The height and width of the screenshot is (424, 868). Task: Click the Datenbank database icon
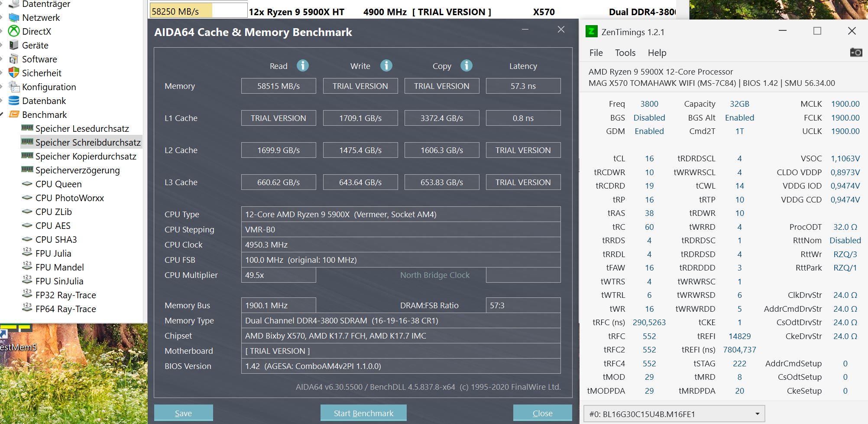pyautogui.click(x=14, y=101)
